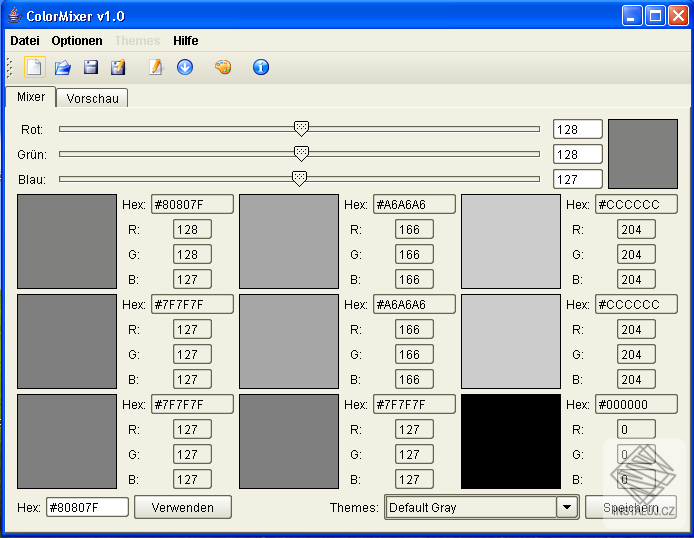Click the new document toolbar icon
The width and height of the screenshot is (694, 538).
click(35, 67)
